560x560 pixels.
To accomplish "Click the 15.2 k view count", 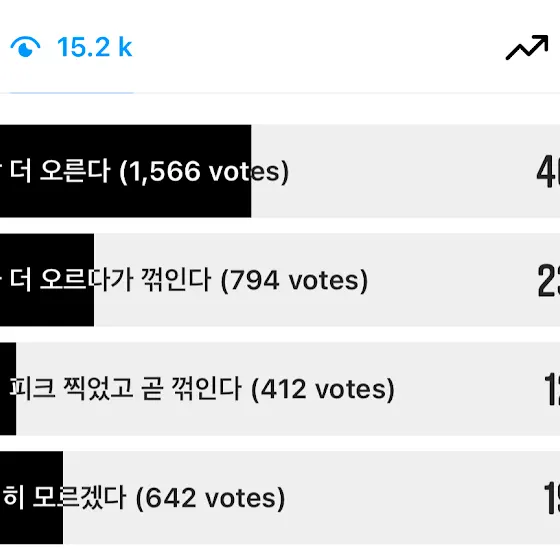I will (x=95, y=47).
